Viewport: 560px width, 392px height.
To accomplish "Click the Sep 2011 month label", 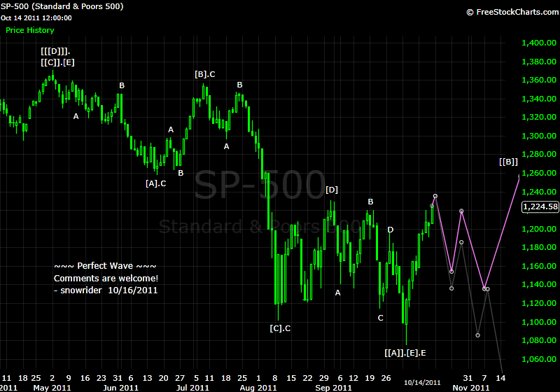I will (x=334, y=388).
